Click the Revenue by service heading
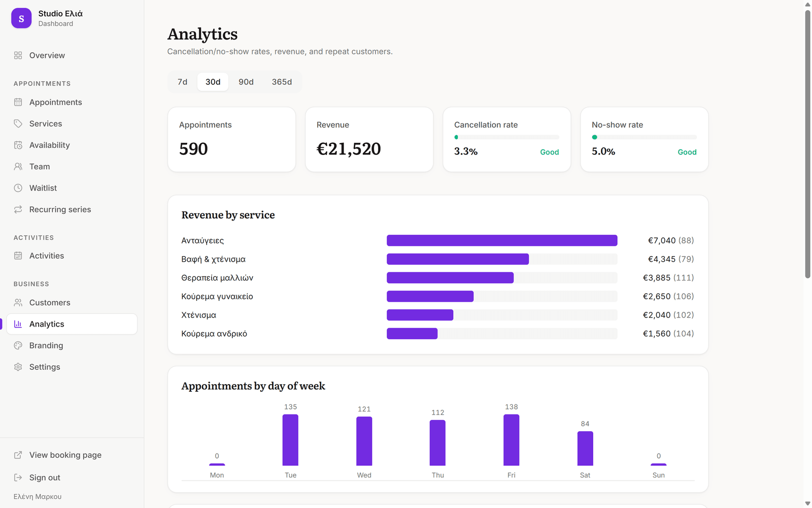 coord(228,215)
